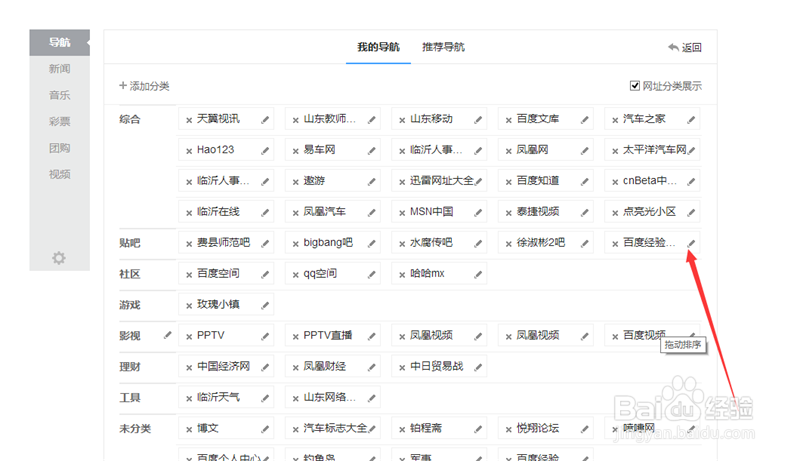
Task: Select the 游戏 category label
Action: tap(130, 305)
